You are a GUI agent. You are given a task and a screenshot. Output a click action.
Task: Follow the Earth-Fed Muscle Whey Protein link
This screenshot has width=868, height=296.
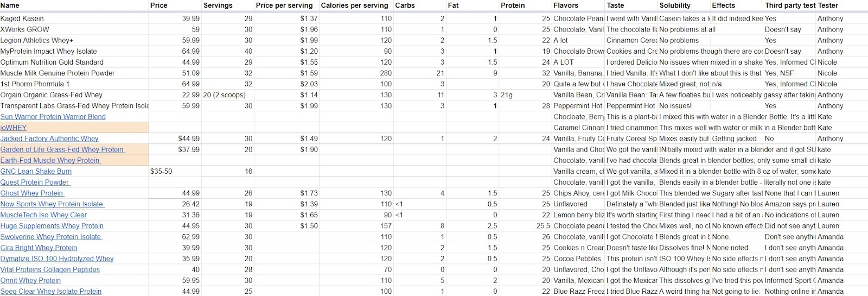tap(50, 160)
